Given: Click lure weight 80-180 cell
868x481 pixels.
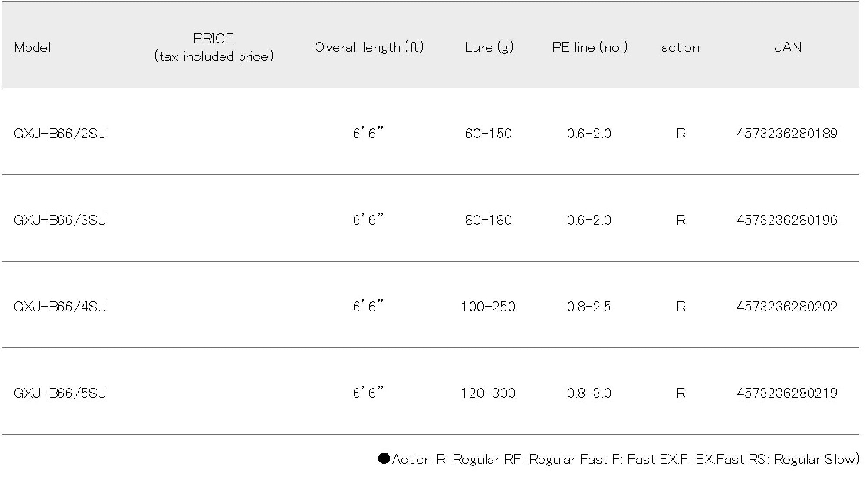Looking at the screenshot, I should (488, 220).
